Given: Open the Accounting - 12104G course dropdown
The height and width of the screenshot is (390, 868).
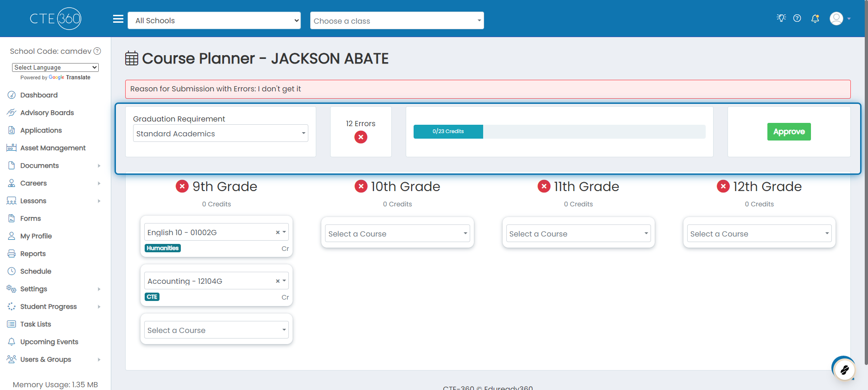Looking at the screenshot, I should point(217,281).
